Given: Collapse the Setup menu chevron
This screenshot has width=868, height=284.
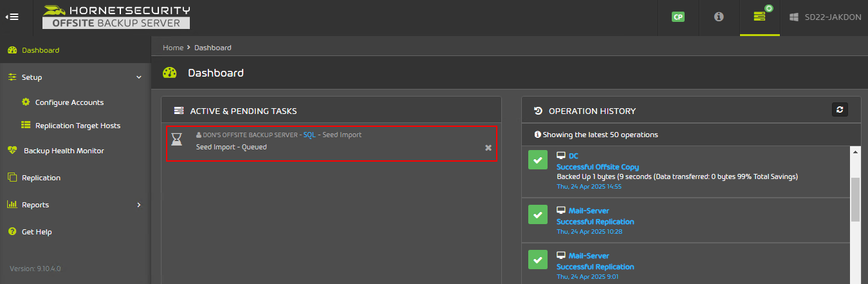Looking at the screenshot, I should coord(139,77).
